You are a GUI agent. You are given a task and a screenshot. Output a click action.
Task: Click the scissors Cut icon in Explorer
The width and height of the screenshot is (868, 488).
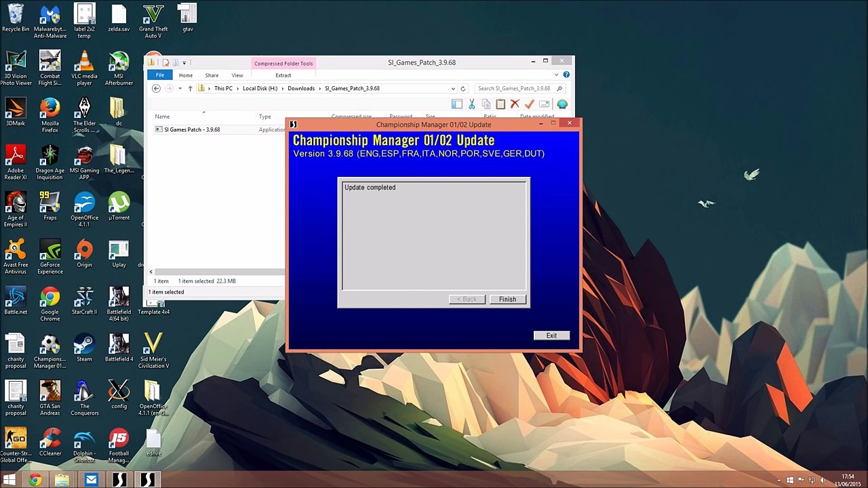point(472,104)
